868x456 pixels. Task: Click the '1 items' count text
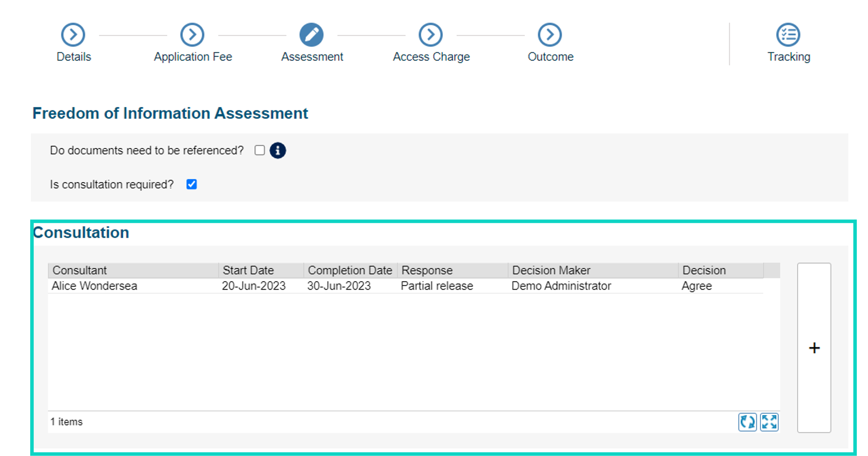tap(66, 422)
